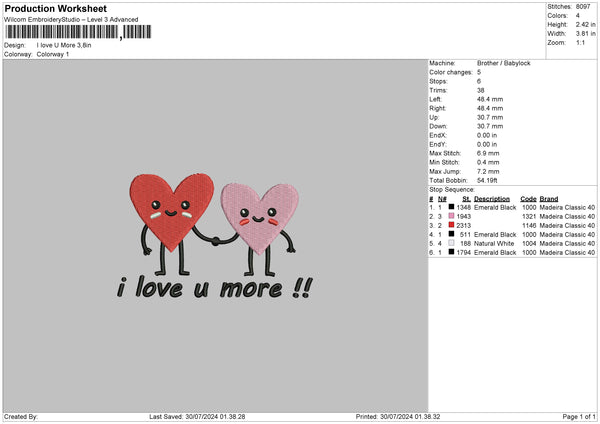Select the red swatch with 2313 stitches
The image size is (600, 424).
coord(452,226)
